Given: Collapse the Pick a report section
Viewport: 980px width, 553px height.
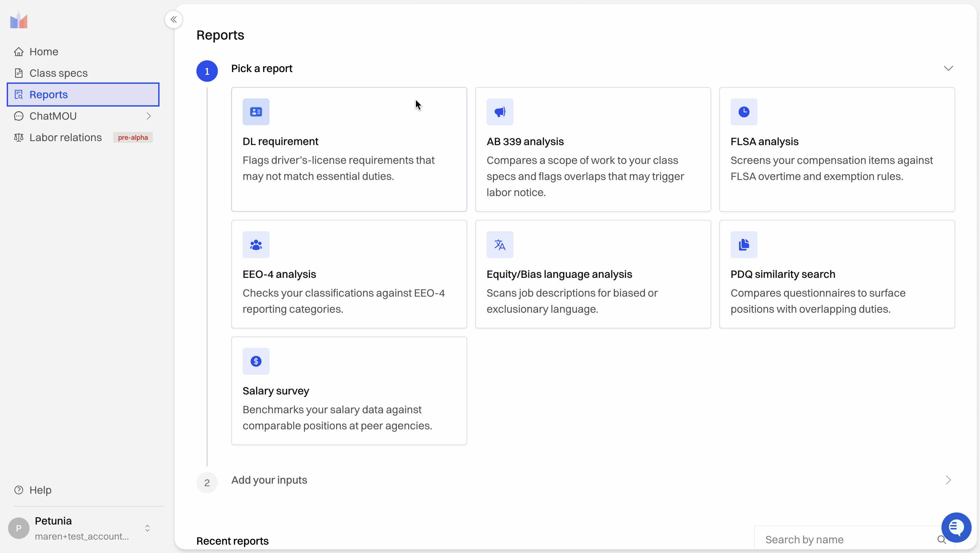Looking at the screenshot, I should pyautogui.click(x=948, y=68).
